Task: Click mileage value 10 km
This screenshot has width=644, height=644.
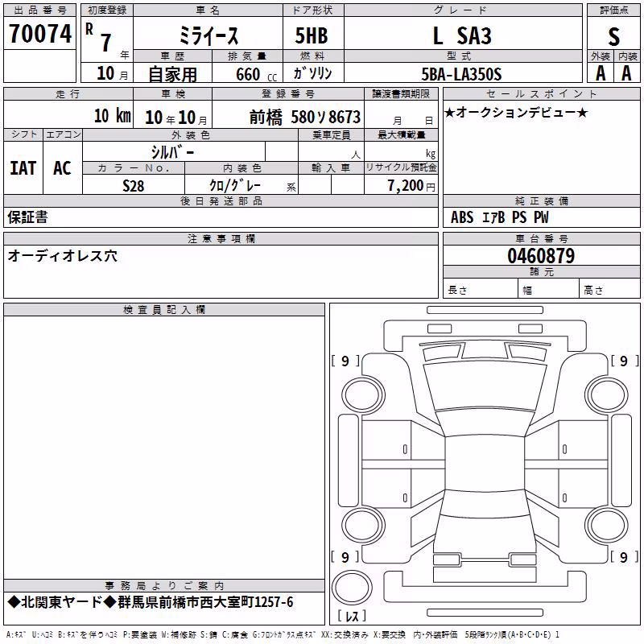Action: (112, 116)
